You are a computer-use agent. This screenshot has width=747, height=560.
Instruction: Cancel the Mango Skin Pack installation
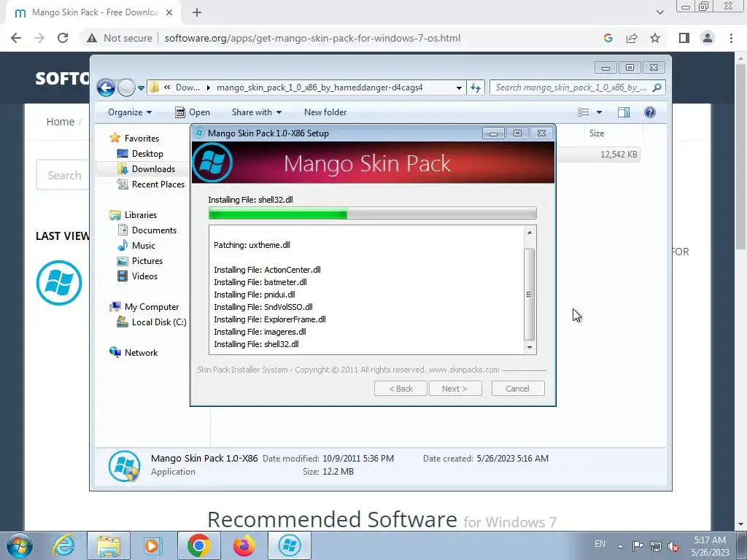tap(518, 389)
